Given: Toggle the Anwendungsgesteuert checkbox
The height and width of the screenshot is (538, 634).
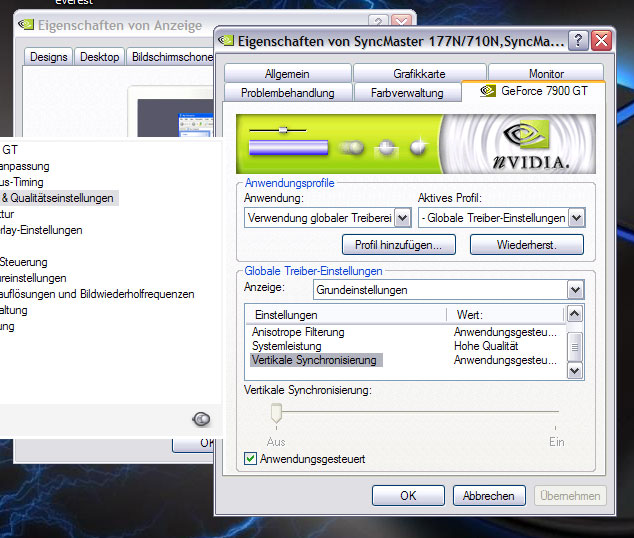Looking at the screenshot, I should [x=250, y=459].
